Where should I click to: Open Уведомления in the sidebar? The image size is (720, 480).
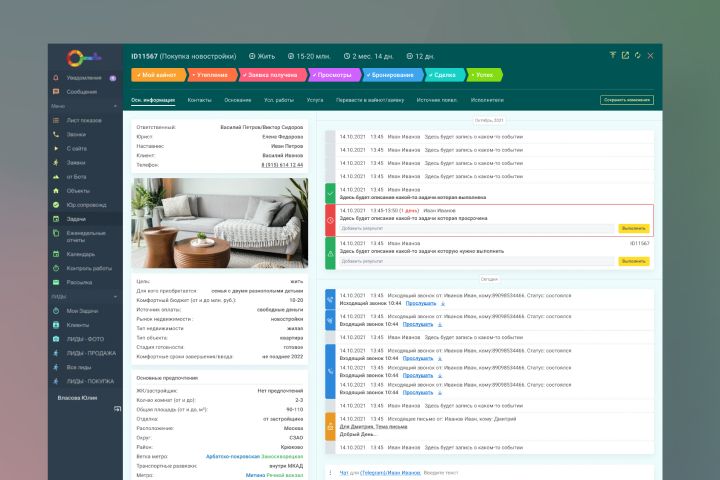click(84, 78)
